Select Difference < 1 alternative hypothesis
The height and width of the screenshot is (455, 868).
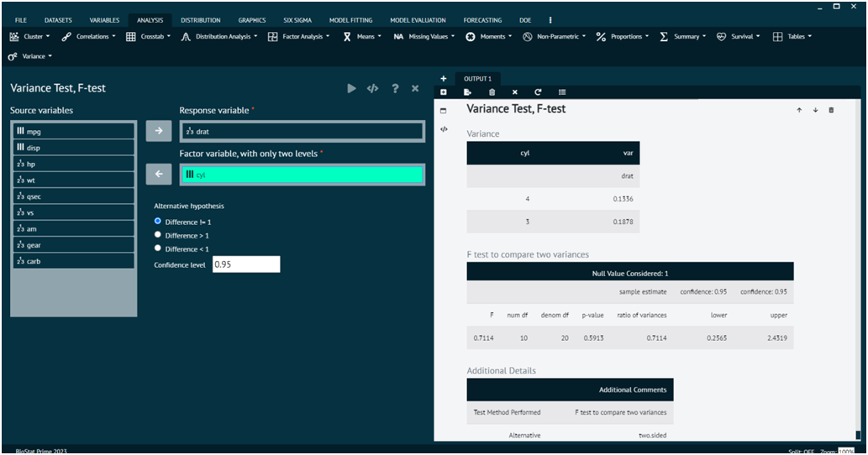(158, 248)
